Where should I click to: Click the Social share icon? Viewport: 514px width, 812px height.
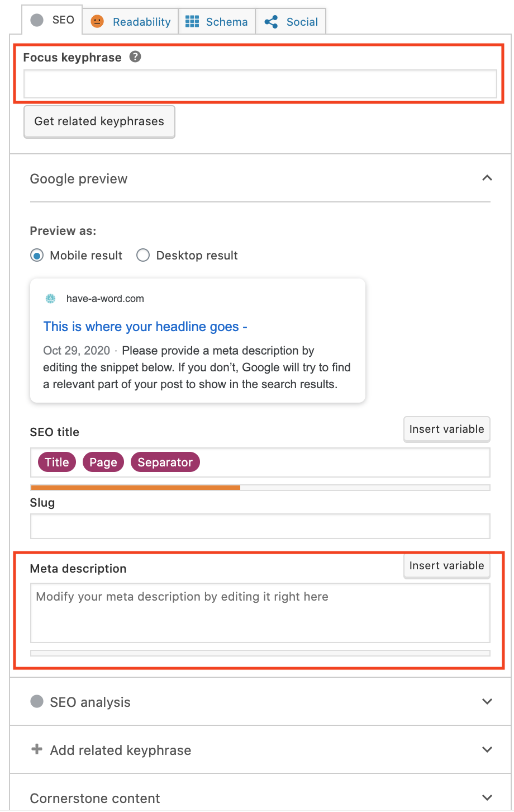pos(272,22)
